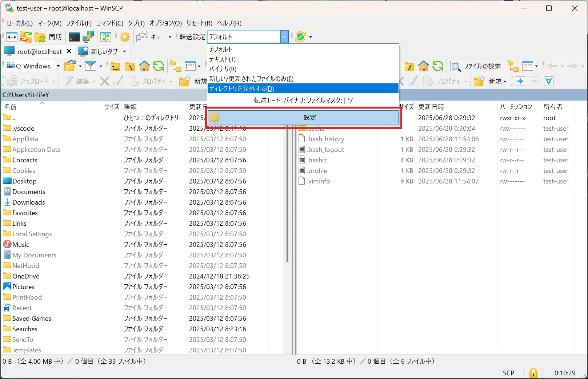Click the lock icon in status bar

coord(533,373)
